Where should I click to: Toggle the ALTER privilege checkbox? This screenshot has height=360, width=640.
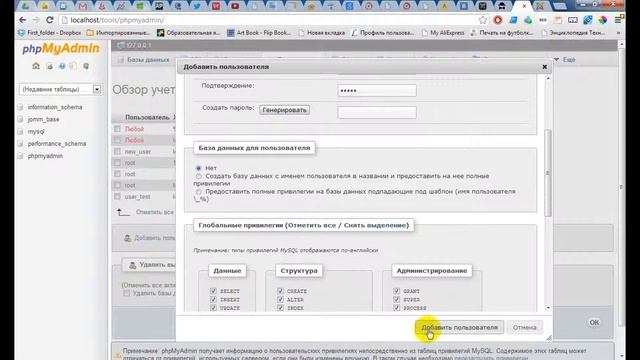[280, 299]
